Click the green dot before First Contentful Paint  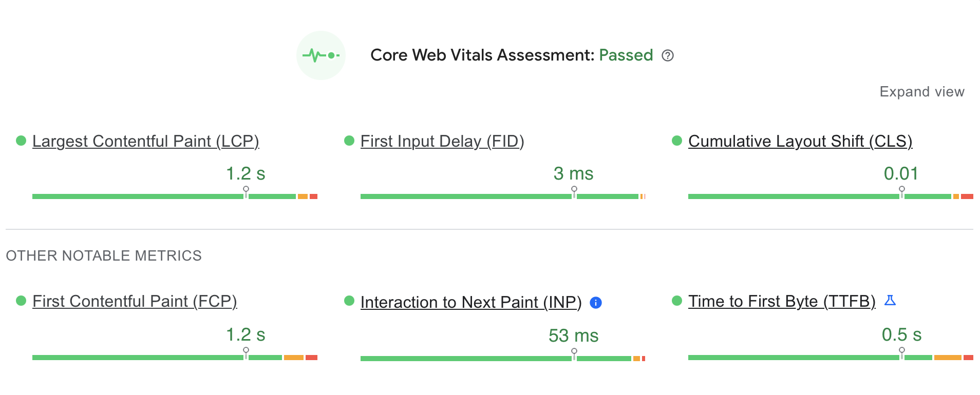coord(21,300)
